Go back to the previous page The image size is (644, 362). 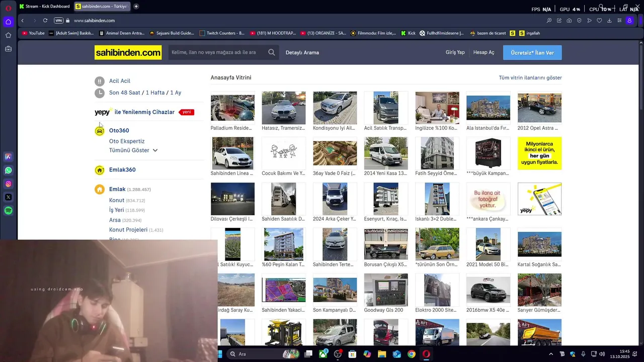pyautogui.click(x=22, y=21)
